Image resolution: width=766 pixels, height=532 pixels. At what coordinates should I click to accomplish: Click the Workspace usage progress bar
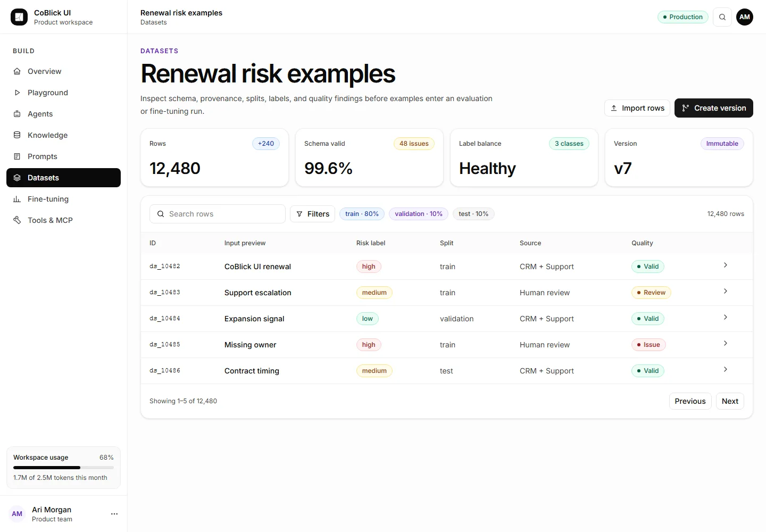(63, 468)
